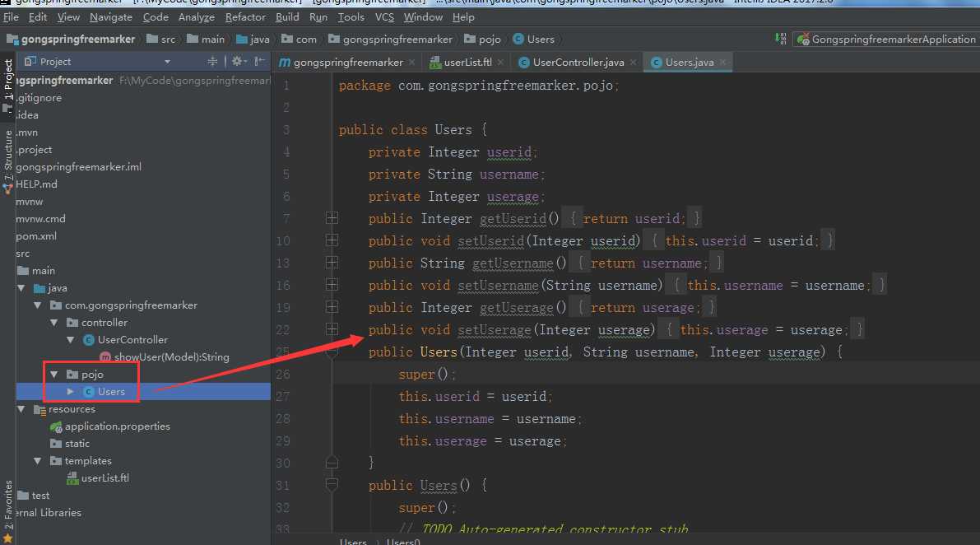Close the Users.java tab
This screenshot has height=545, width=980.
point(723,62)
